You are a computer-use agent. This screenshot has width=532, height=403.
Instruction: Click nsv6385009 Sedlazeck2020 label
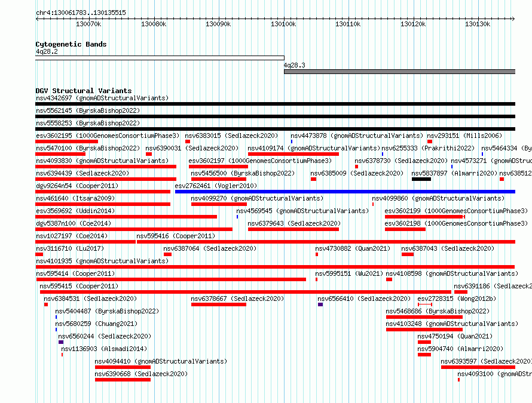[x=357, y=174]
